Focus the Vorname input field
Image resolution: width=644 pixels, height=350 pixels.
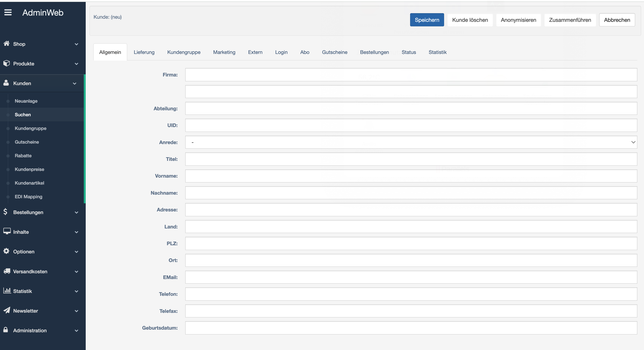[411, 176]
